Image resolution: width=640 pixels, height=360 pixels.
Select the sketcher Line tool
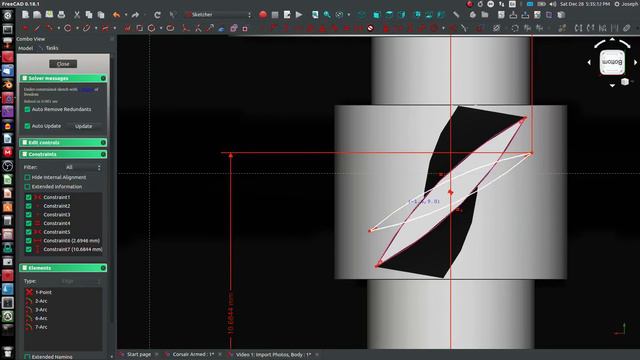pyautogui.click(x=37, y=28)
